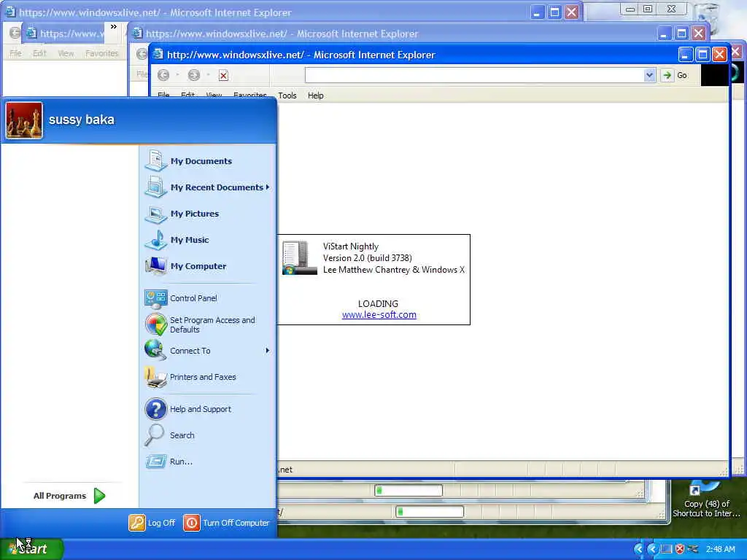Open Security Center red shield tray icon
747x560 pixels.
click(680, 549)
